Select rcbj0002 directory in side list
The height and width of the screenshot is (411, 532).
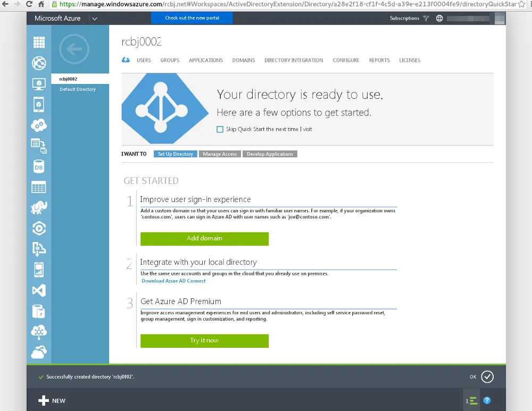80,79
